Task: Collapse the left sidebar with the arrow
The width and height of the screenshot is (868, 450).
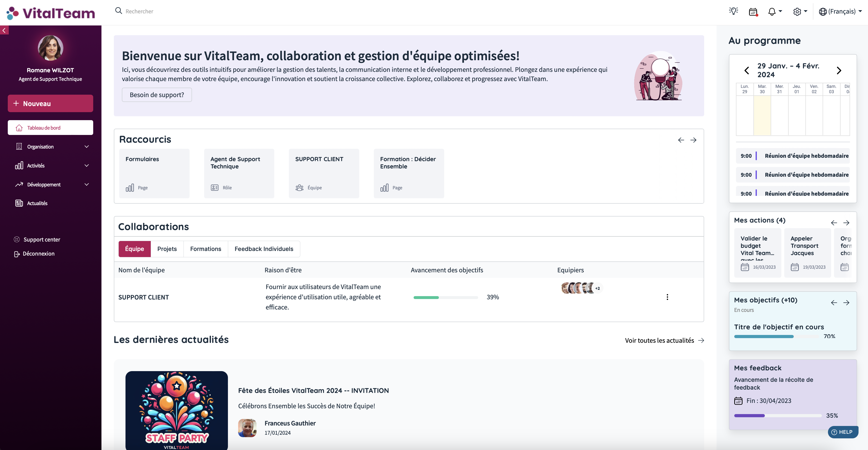Action: click(4, 30)
